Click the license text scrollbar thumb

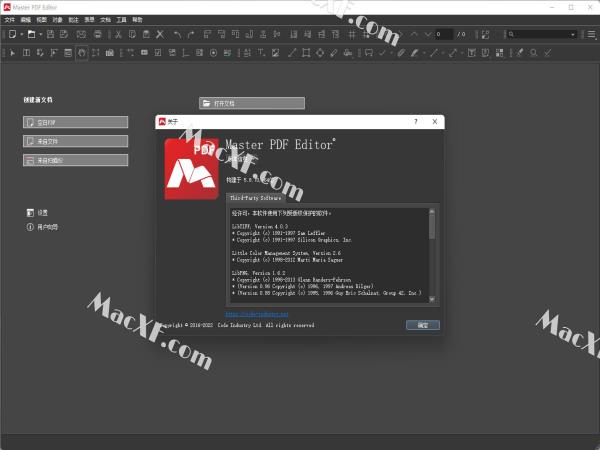click(432, 227)
